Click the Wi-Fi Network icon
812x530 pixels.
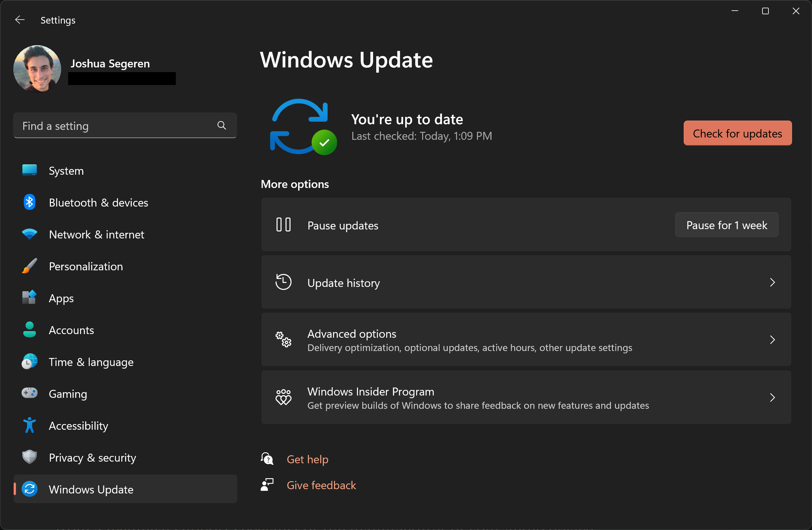[29, 234]
